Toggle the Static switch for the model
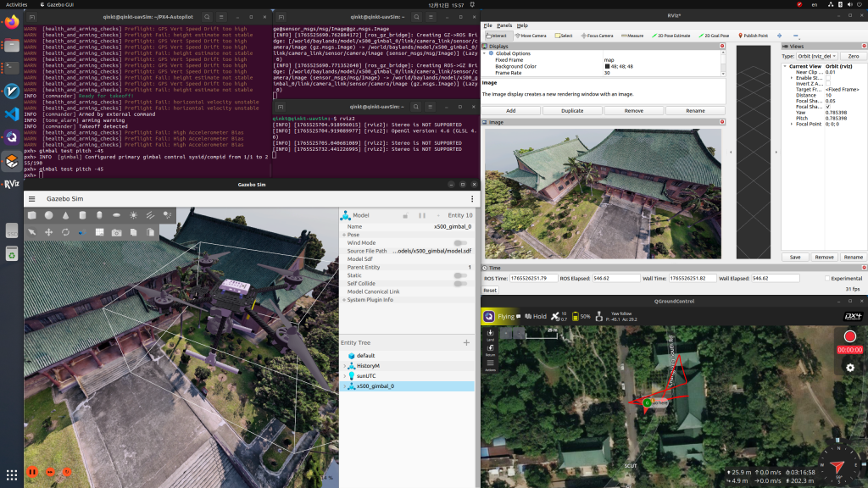This screenshot has width=868, height=488. 460,275
